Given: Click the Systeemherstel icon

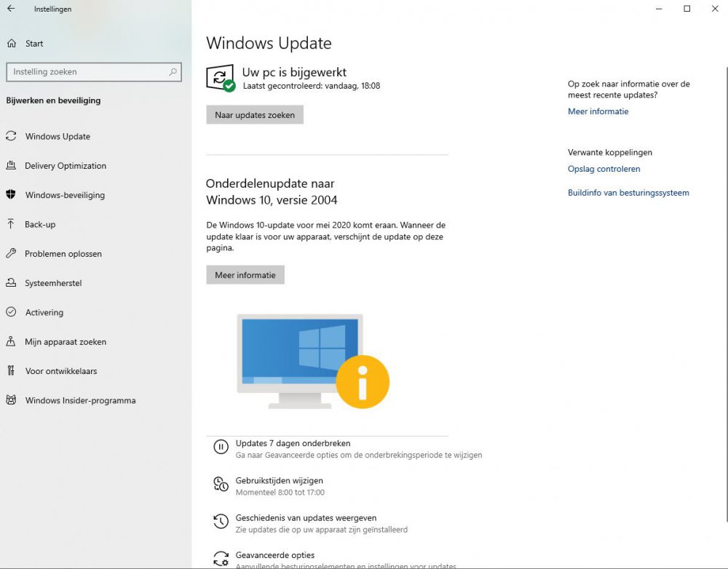Looking at the screenshot, I should pos(11,282).
